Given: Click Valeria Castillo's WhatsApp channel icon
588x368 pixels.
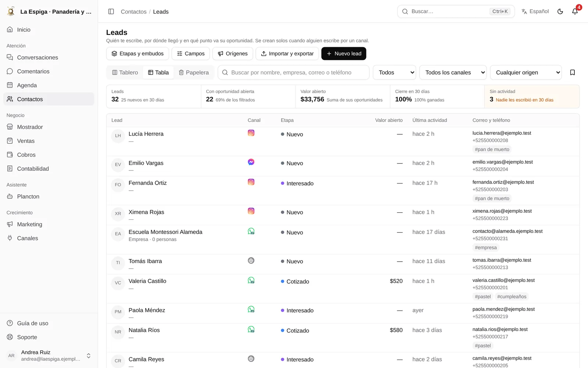Looking at the screenshot, I should [x=251, y=280].
